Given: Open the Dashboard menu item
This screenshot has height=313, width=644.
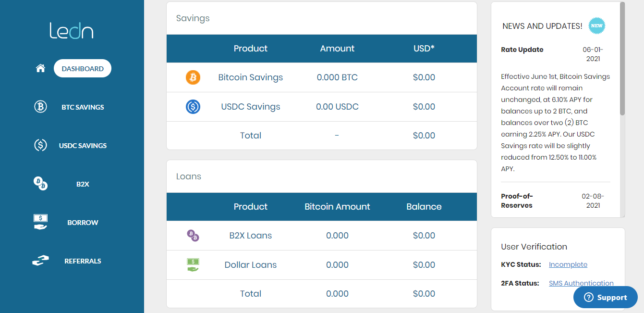Looking at the screenshot, I should pyautogui.click(x=83, y=68).
